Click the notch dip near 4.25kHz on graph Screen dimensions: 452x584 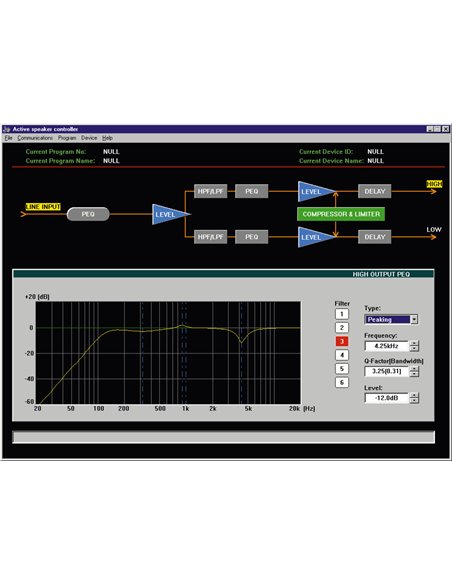[241, 342]
